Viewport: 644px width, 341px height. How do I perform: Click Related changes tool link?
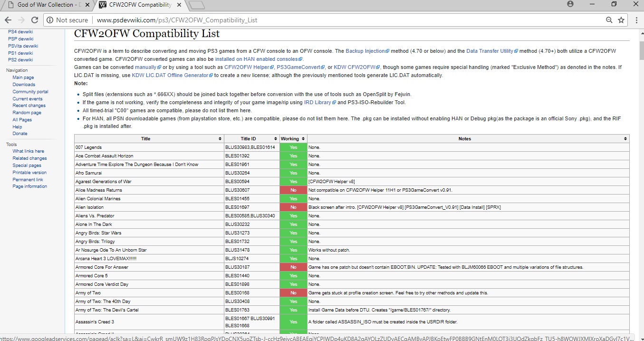click(x=29, y=158)
